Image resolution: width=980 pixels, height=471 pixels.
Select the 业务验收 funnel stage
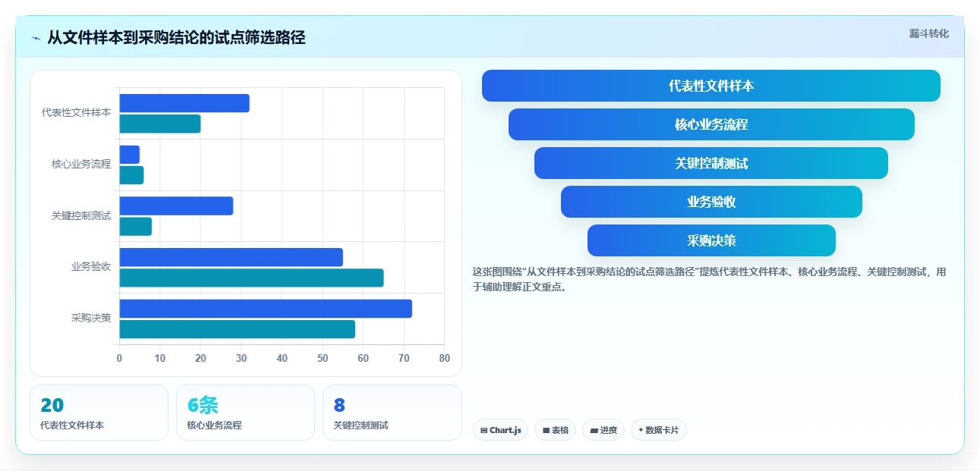[711, 202]
